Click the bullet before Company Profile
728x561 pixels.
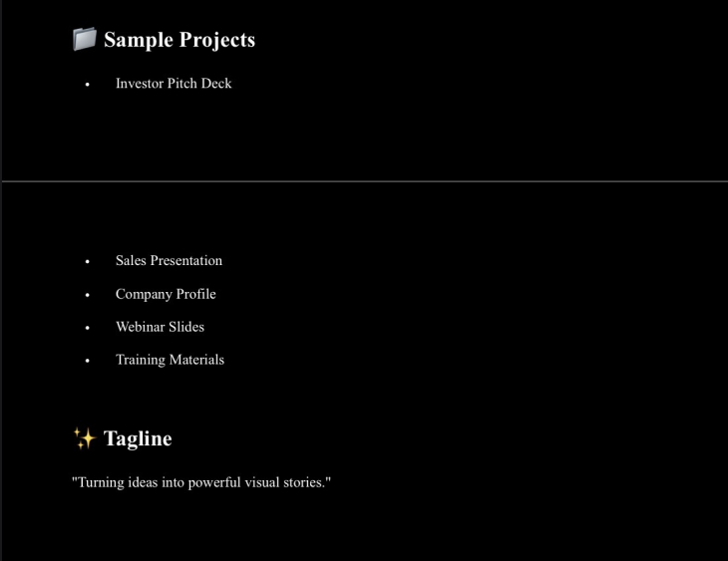coord(88,295)
